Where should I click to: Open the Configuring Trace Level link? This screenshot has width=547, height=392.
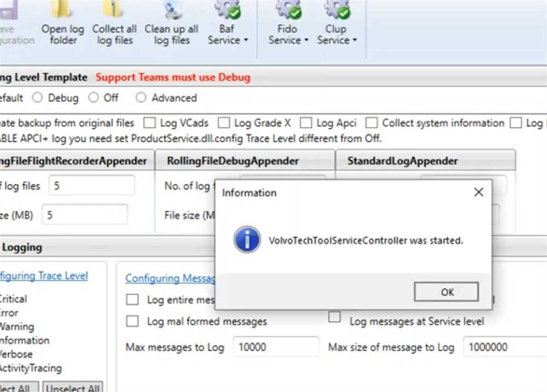coord(44,276)
